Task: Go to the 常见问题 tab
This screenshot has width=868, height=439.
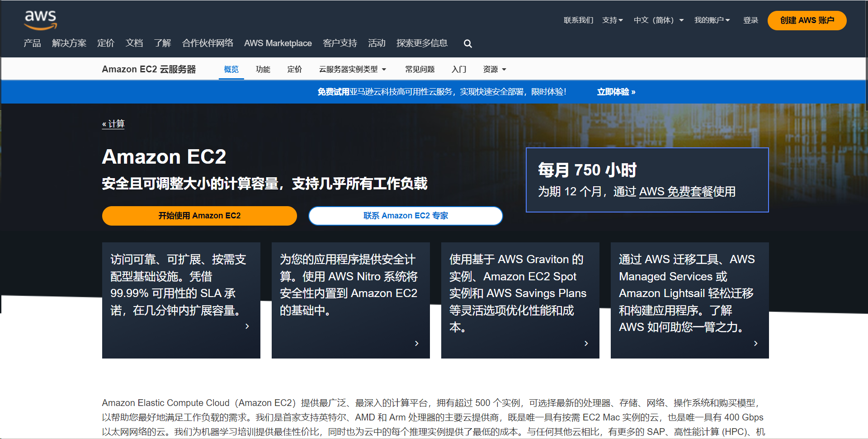Action: (x=420, y=69)
